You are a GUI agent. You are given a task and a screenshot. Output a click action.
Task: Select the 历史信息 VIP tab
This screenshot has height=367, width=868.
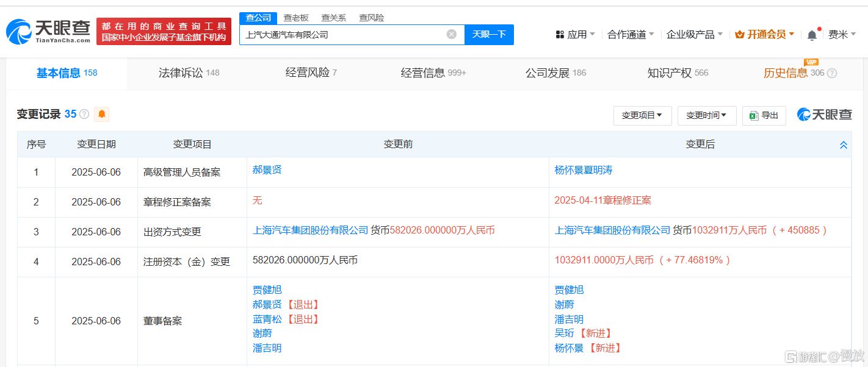click(794, 73)
